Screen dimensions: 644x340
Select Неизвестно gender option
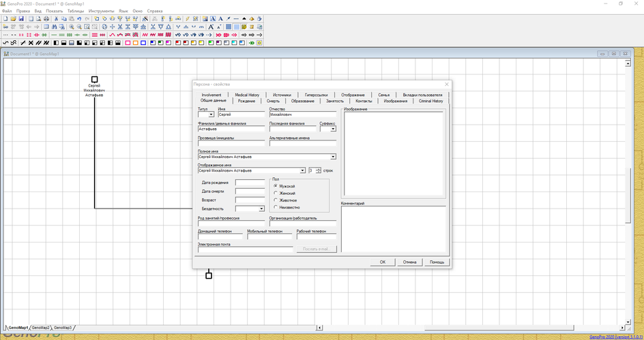pyautogui.click(x=287, y=207)
